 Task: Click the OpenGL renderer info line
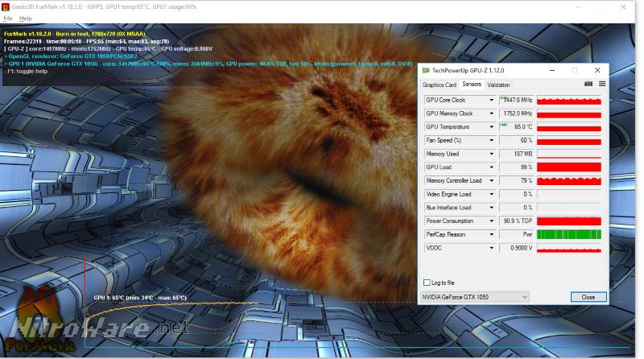click(x=71, y=56)
